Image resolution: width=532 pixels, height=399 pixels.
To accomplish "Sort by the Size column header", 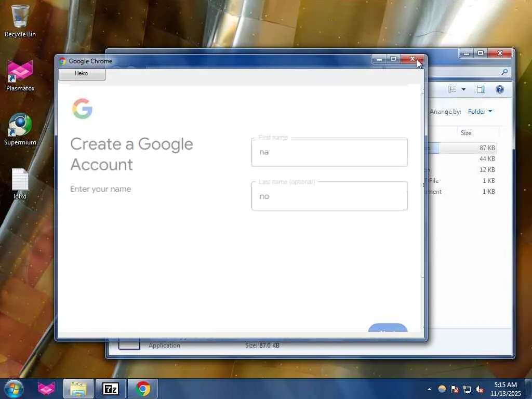I will coord(466,133).
